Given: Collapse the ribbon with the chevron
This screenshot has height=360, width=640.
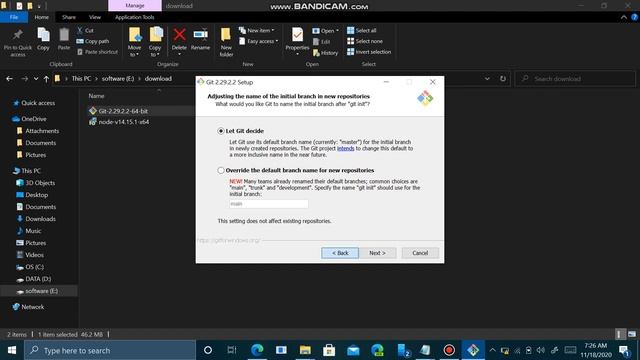Looking at the screenshot, I should [624, 17].
